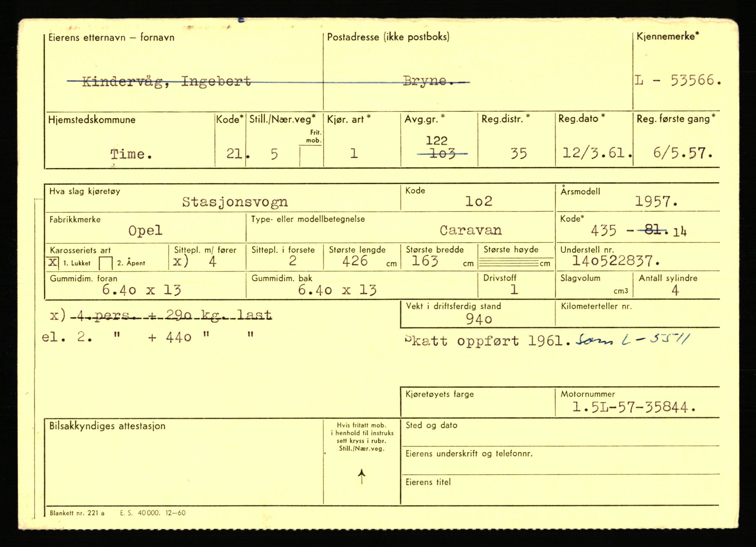The image size is (756, 547).
Task: Click the Drivstoff value '1'
Action: [x=514, y=289]
